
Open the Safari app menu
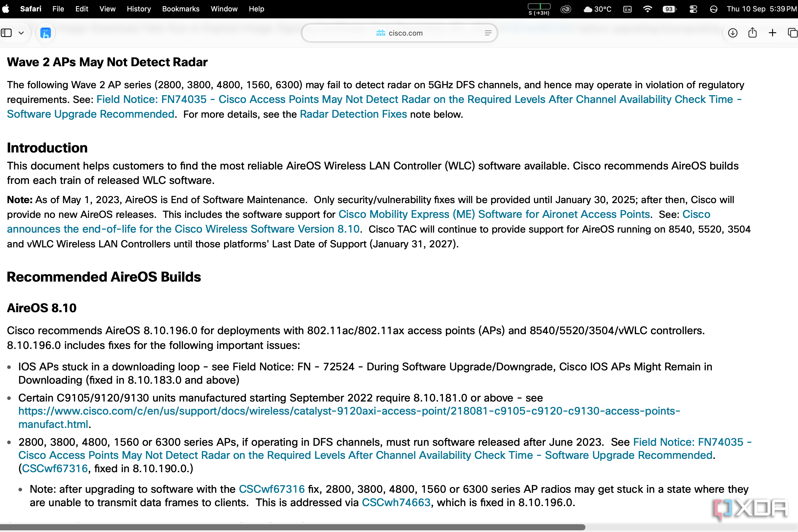[x=31, y=9]
